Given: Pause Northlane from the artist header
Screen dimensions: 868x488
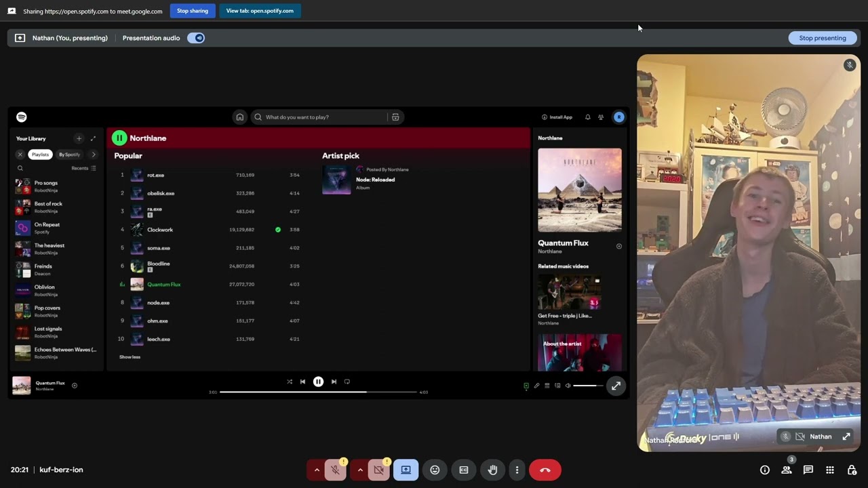Looking at the screenshot, I should [x=119, y=138].
